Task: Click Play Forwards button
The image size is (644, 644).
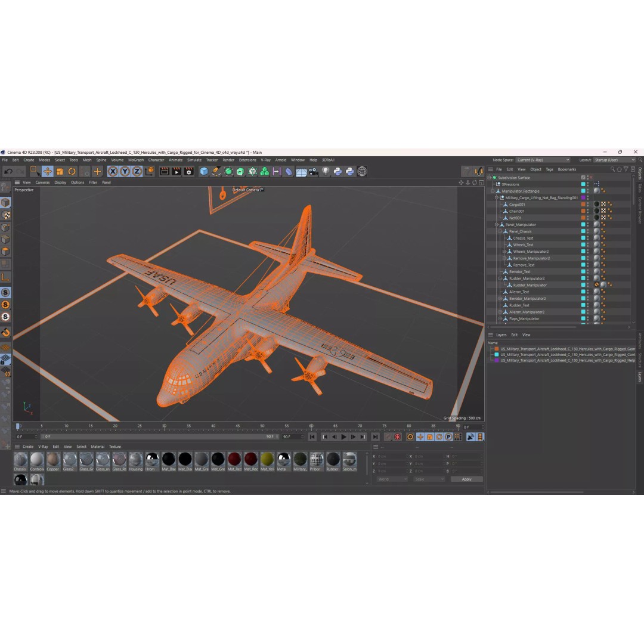Action: (x=344, y=437)
